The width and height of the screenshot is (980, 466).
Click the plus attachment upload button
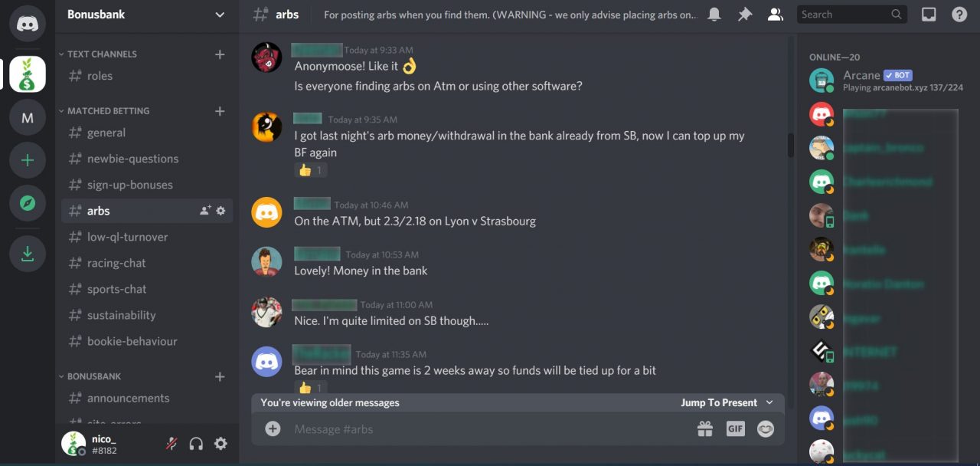273,428
